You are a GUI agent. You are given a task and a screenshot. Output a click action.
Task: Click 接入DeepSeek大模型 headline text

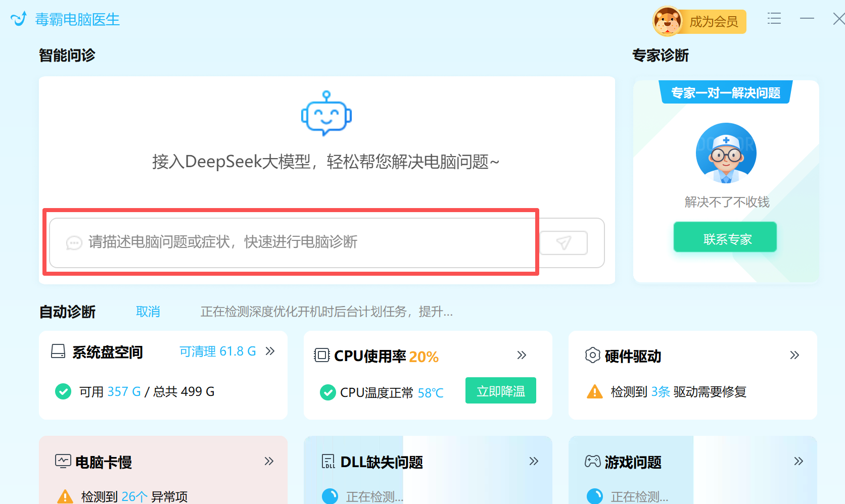(x=326, y=162)
